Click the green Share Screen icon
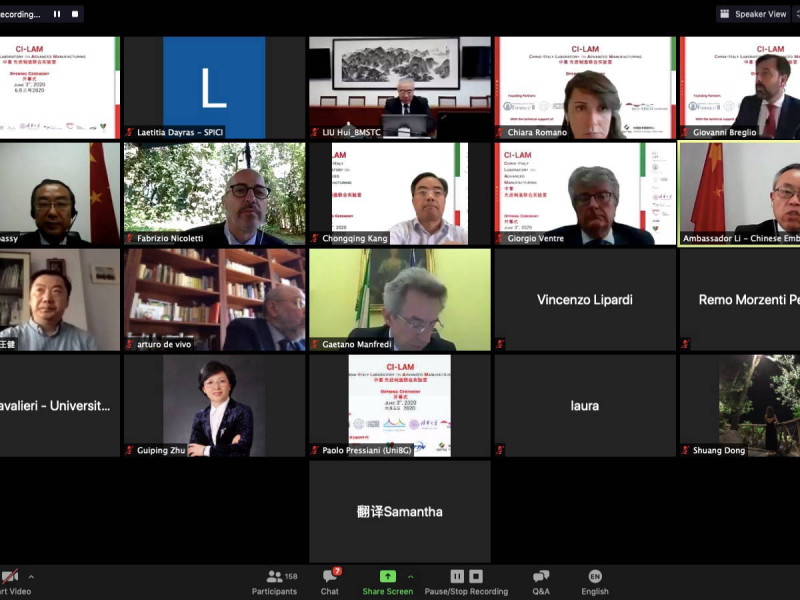This screenshot has height=600, width=800. 388,577
